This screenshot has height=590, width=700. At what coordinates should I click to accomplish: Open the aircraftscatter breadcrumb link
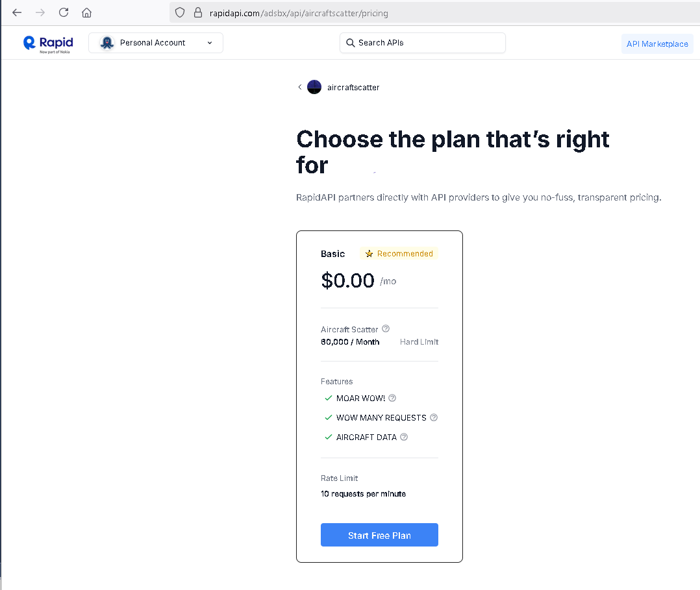pos(353,87)
